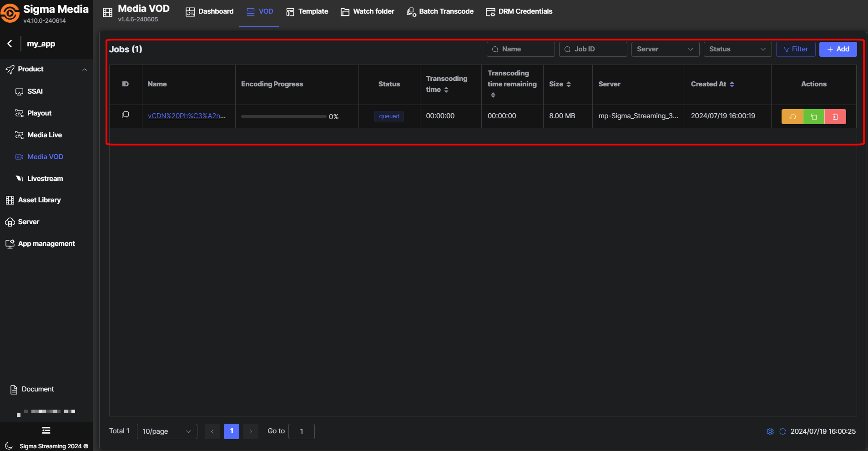Click the back arrow beside my_app
The image size is (868, 451).
tap(10, 44)
